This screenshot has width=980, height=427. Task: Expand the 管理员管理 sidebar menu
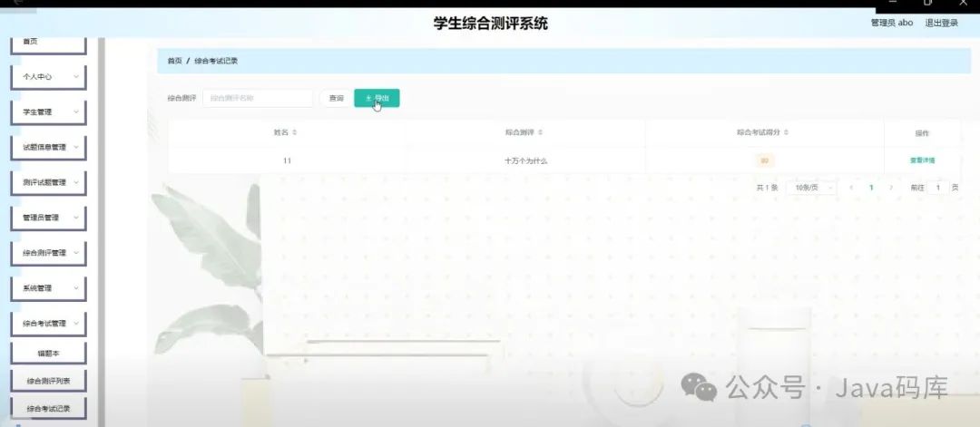(49, 218)
